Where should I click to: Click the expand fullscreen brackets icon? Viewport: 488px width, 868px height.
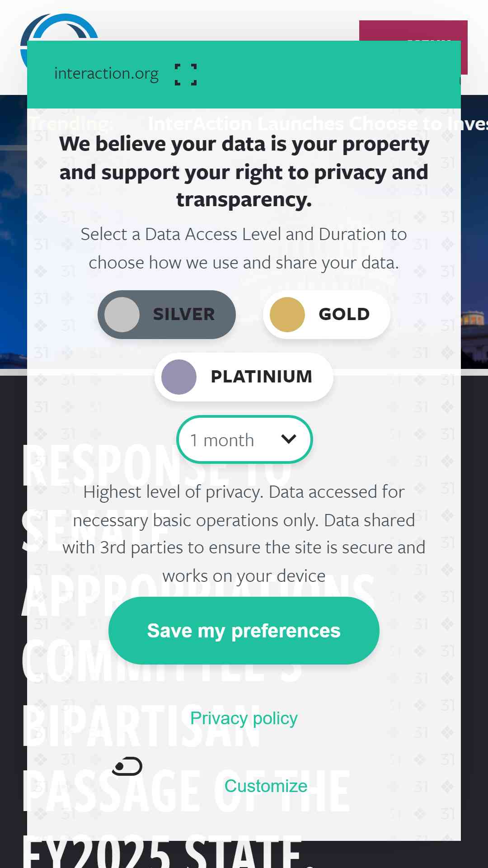pyautogui.click(x=186, y=74)
